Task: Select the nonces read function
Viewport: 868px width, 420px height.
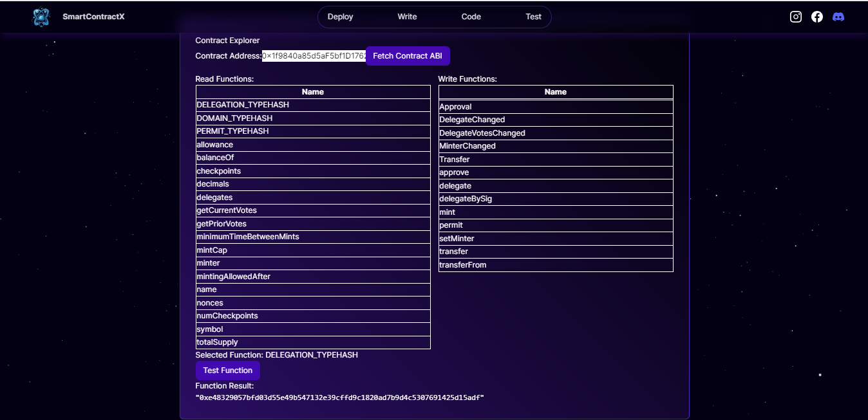Action: point(313,303)
